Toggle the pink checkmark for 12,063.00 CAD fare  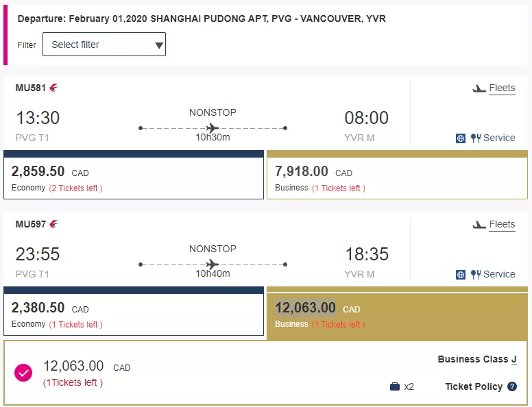(23, 373)
